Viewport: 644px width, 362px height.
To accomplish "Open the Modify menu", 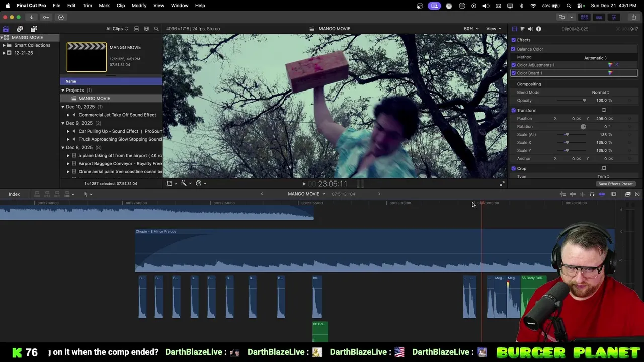I will [x=139, y=6].
